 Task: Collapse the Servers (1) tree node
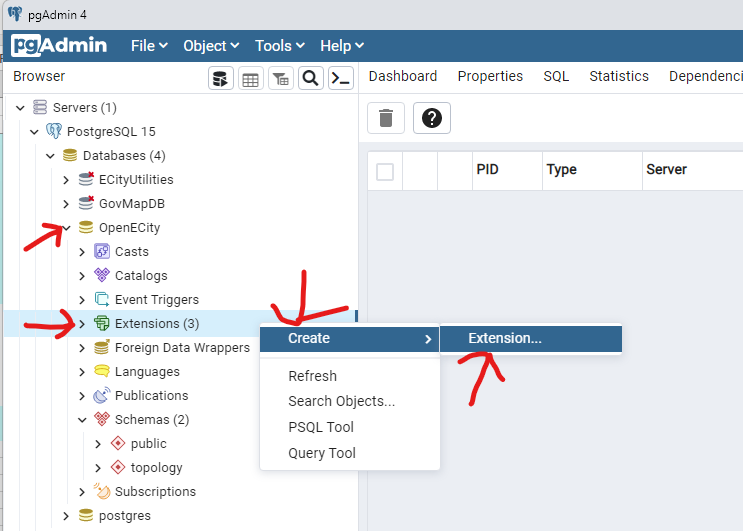[20, 108]
